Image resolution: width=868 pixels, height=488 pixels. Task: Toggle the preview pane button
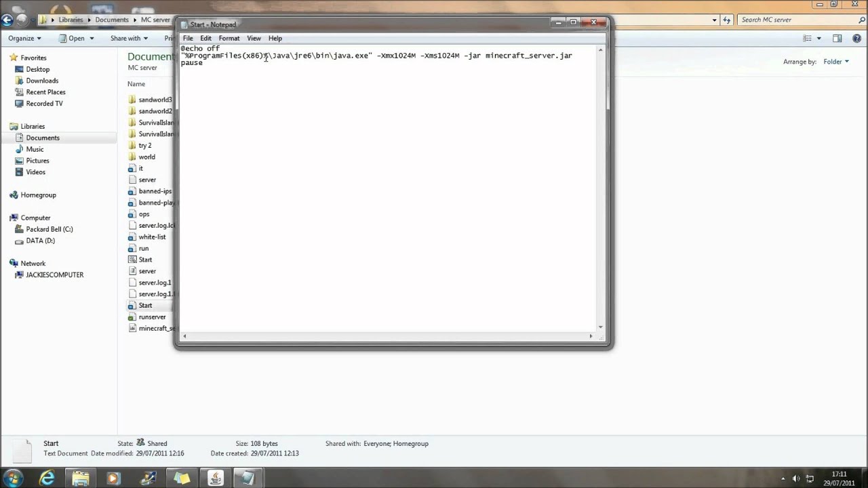[837, 39]
